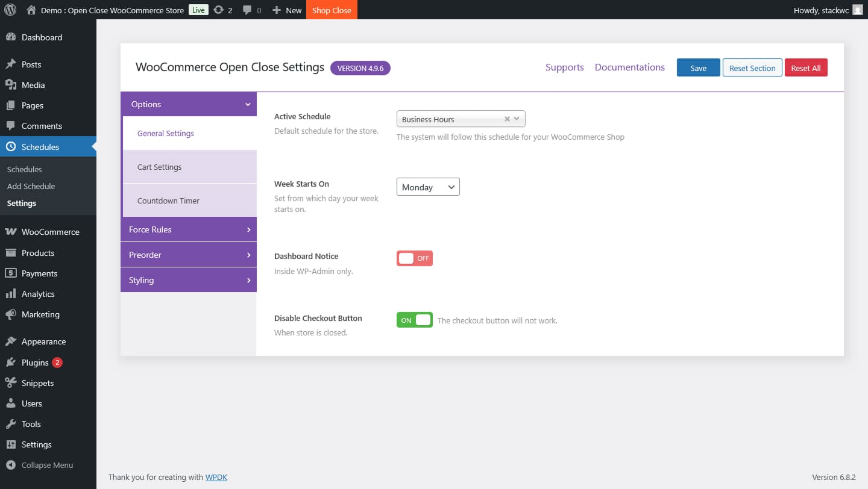The width and height of the screenshot is (868, 489).
Task: Open the Documentations link
Action: pyautogui.click(x=630, y=67)
